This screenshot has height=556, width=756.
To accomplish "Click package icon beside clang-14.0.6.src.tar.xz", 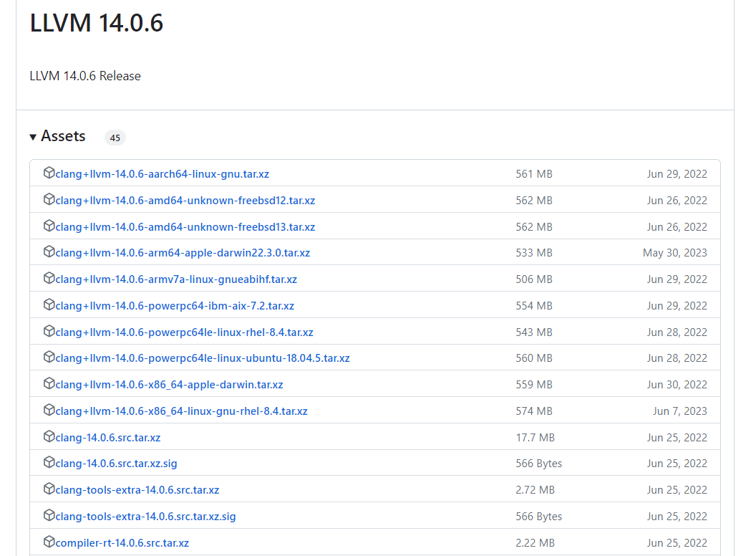I will (x=49, y=436).
